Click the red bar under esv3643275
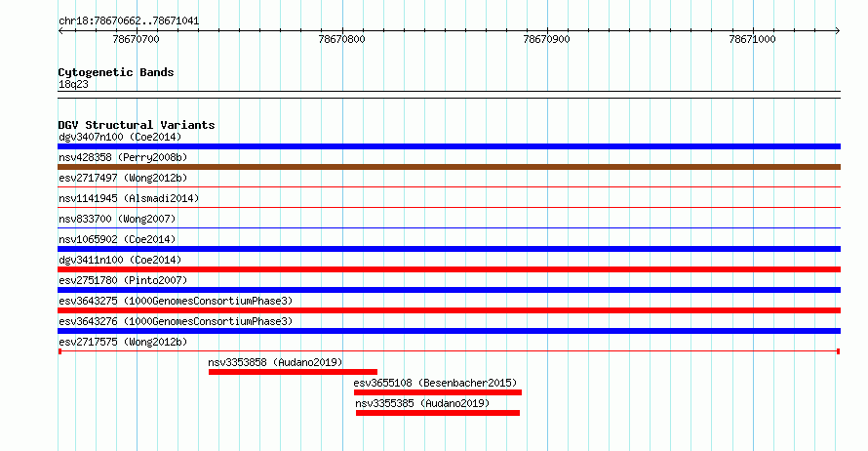Image resolution: width=868 pixels, height=451 pixels. pyautogui.click(x=449, y=310)
